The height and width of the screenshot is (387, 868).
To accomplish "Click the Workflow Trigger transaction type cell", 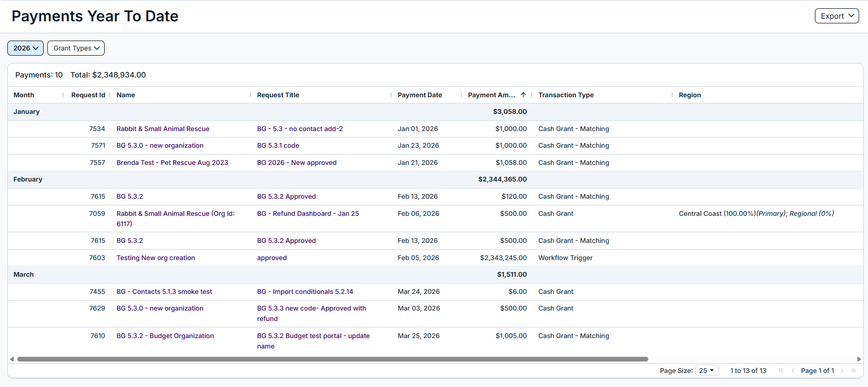I will (565, 257).
